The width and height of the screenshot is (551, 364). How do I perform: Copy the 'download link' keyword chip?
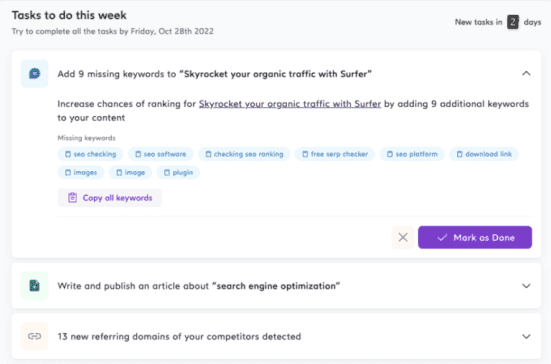coord(484,154)
